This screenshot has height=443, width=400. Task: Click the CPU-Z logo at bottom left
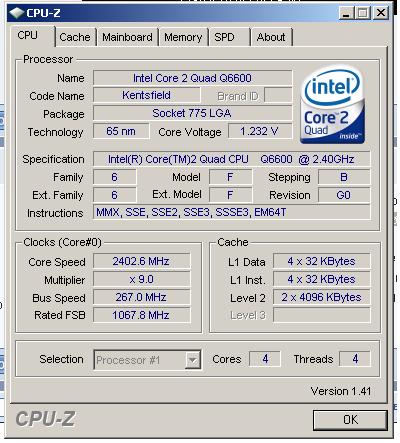[x=45, y=419]
